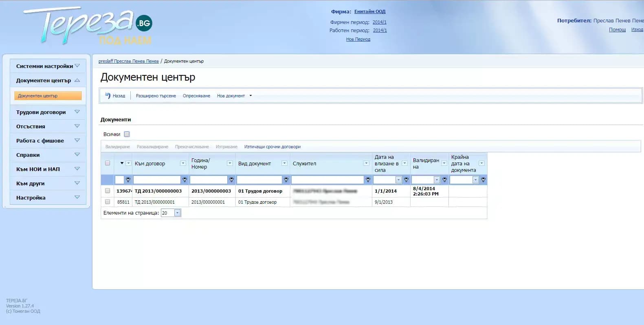Open Нов документ dropdown arrow
Viewport: 644px width, 325px height.
[x=251, y=96]
